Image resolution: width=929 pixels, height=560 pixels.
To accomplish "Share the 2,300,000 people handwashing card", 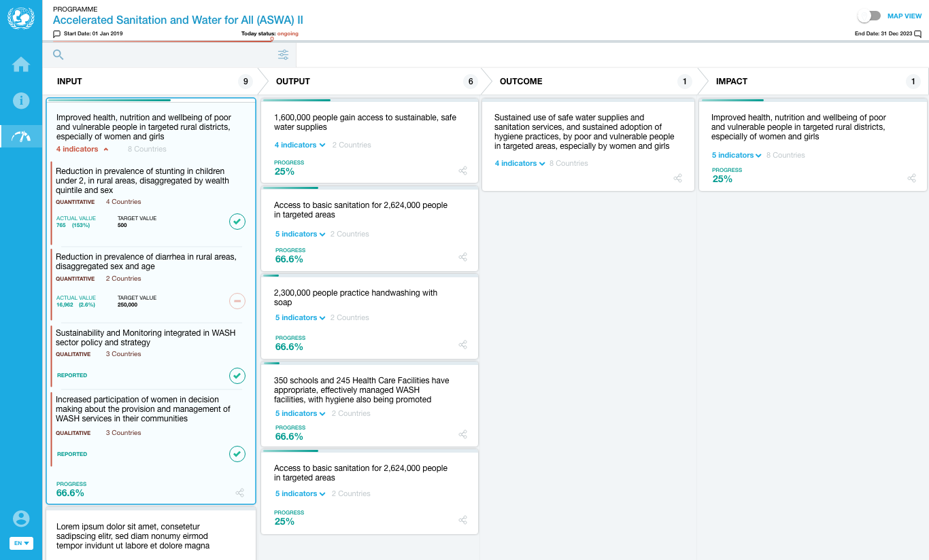I will click(463, 345).
